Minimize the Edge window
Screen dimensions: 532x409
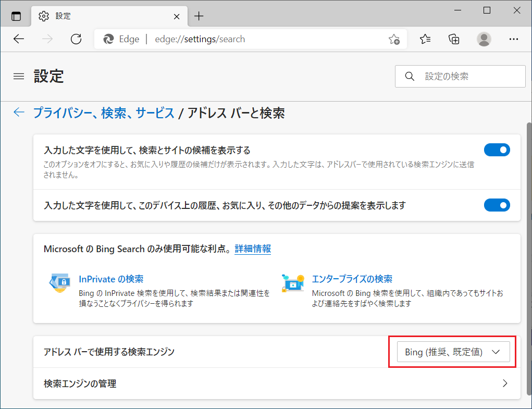click(457, 10)
